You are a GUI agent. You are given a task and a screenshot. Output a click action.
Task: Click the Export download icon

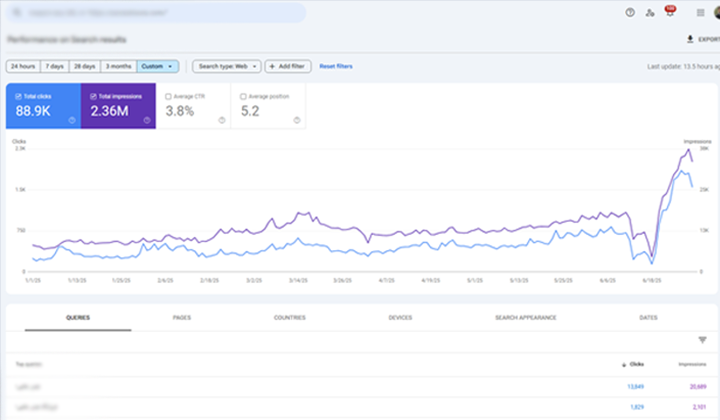click(690, 39)
